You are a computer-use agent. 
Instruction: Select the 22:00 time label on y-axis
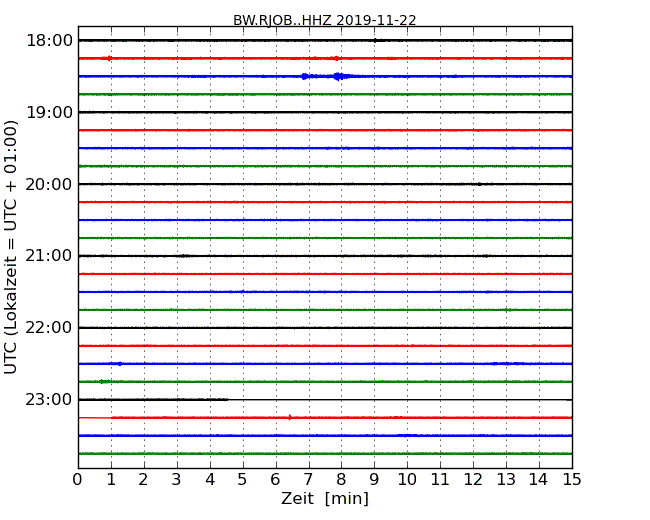tap(49, 328)
